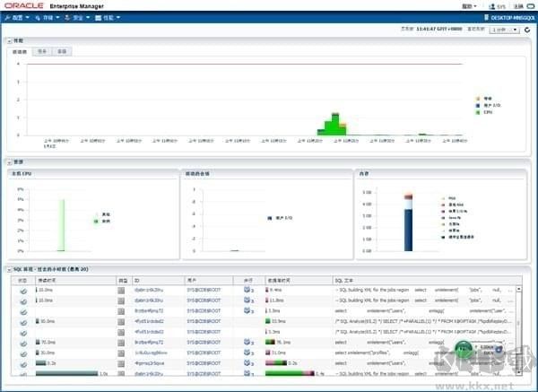Open the Storage menu in blue bar
The height and width of the screenshot is (392, 538).
[x=48, y=18]
